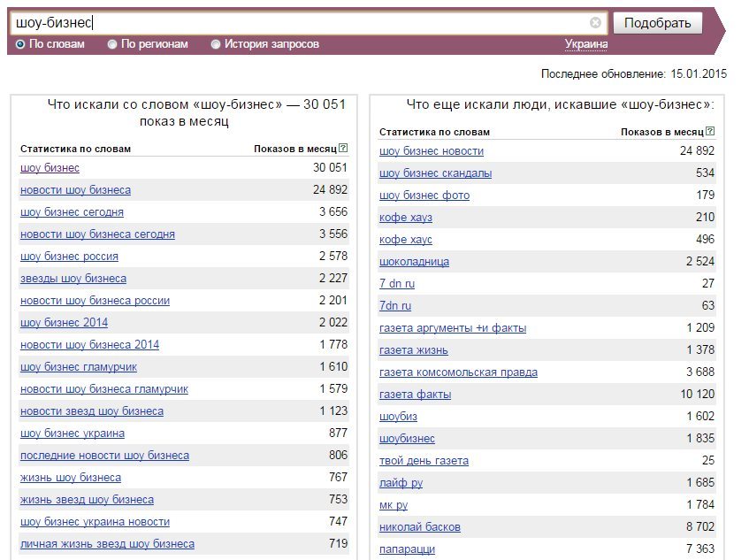Open the 'шоубиз' link

[399, 416]
